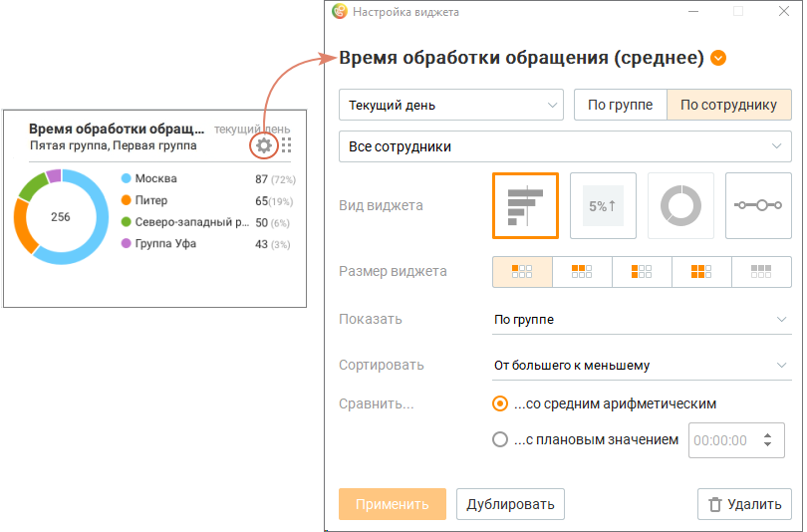Image resolution: width=807 pixels, height=532 pixels.
Task: Choose the grey full-grid widget size
Action: click(x=761, y=272)
